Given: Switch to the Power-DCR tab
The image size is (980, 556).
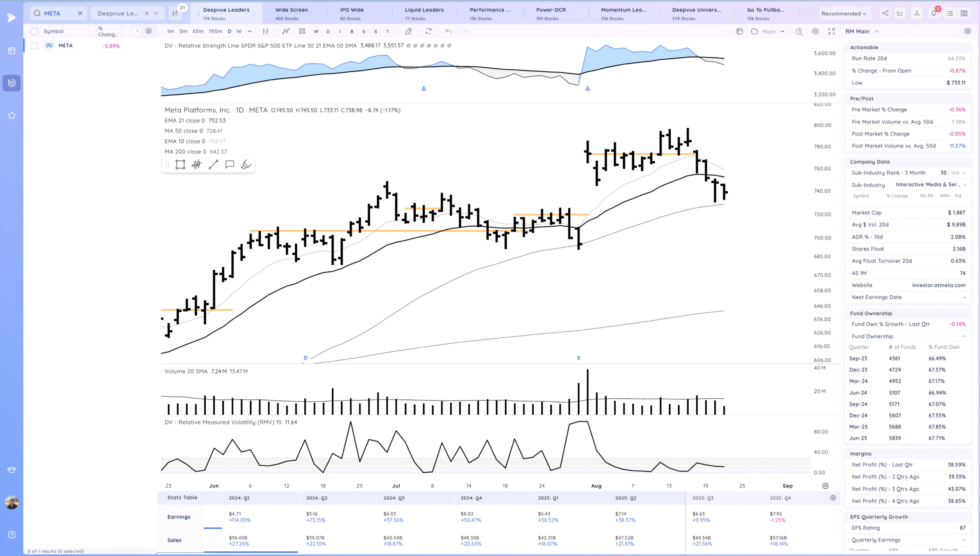Looking at the screenshot, I should coord(550,13).
